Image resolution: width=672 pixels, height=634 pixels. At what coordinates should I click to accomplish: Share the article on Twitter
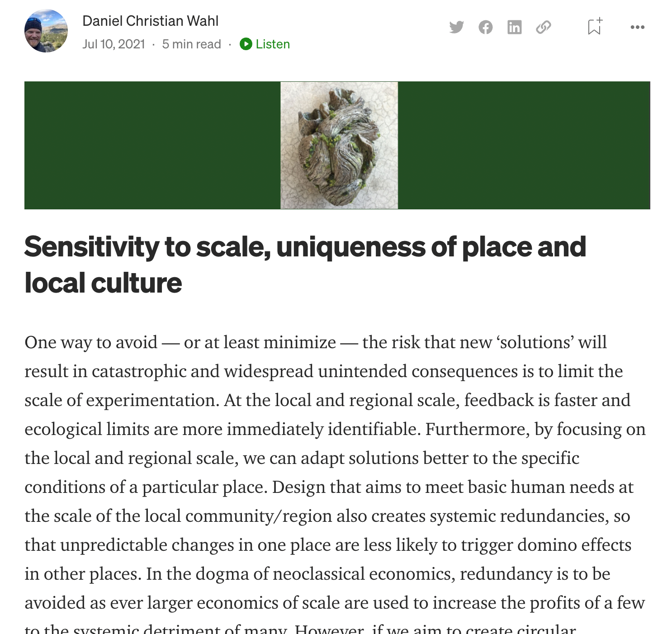(456, 27)
